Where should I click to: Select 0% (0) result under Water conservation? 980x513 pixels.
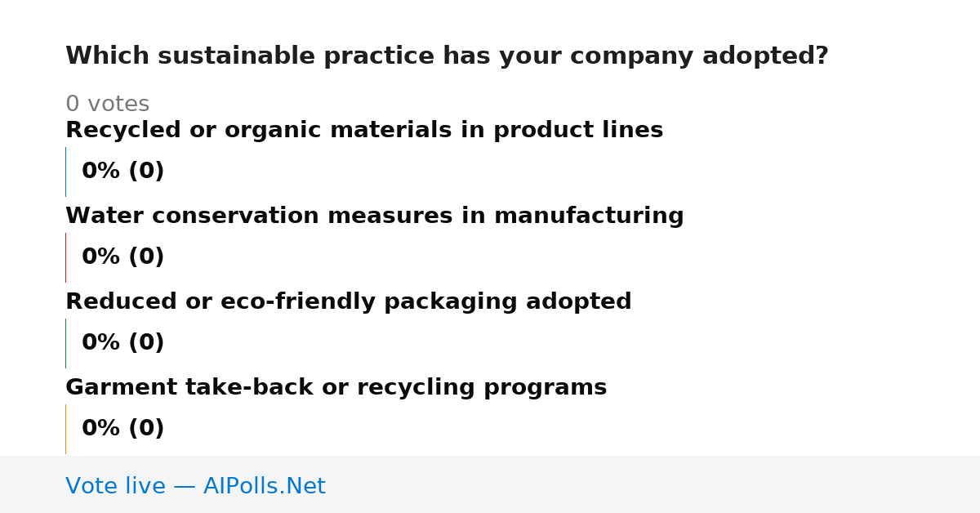pyautogui.click(x=123, y=257)
